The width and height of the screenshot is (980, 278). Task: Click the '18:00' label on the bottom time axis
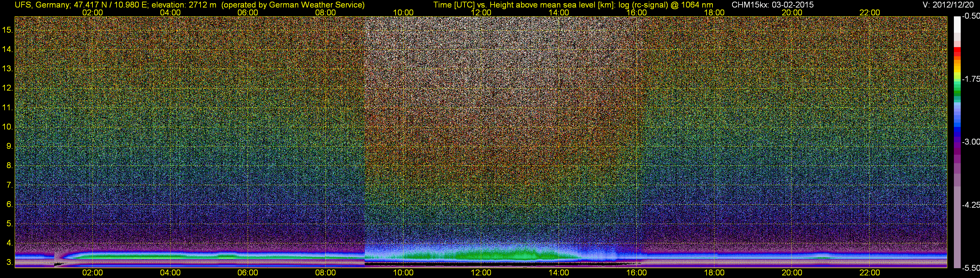[x=714, y=273]
